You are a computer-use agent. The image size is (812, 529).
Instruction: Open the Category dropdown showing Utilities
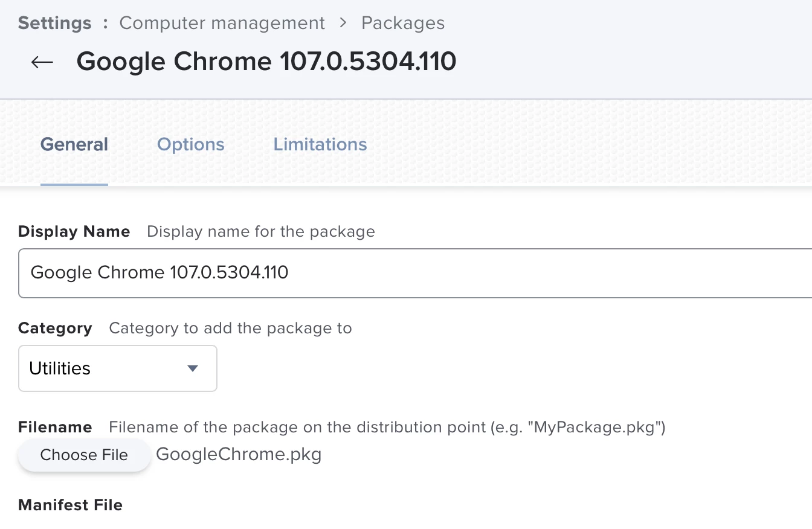[118, 368]
